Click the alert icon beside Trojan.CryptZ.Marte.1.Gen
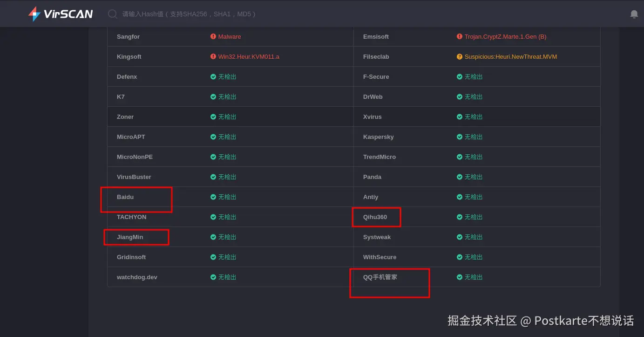The width and height of the screenshot is (644, 337). click(459, 36)
